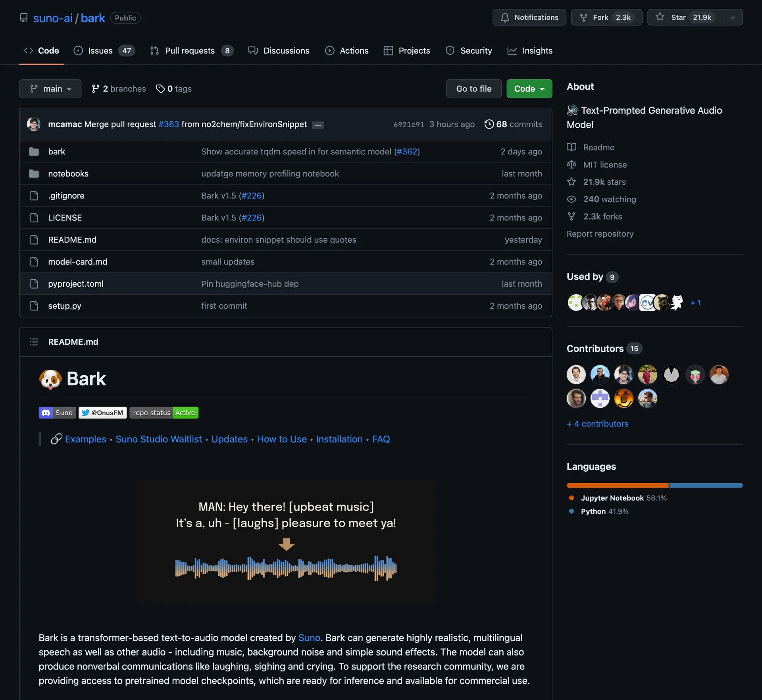Open the + 4 contributors link
Viewport: 762px width, 700px height.
(597, 424)
